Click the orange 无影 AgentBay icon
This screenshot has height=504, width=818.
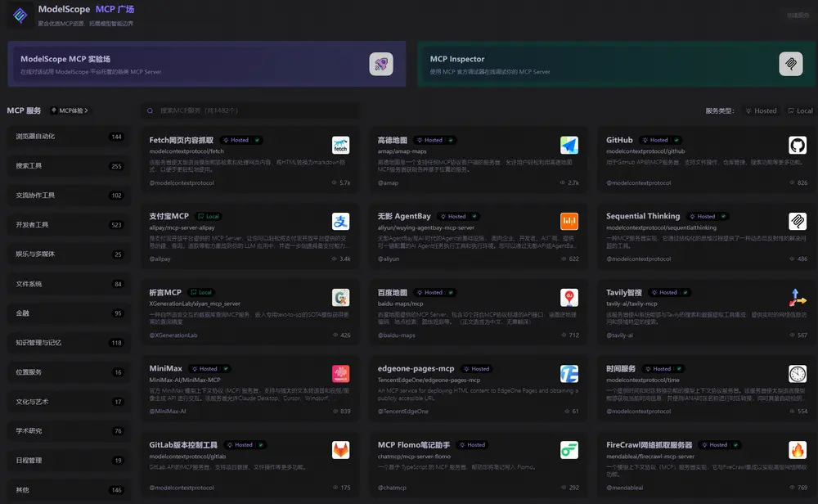[569, 221]
